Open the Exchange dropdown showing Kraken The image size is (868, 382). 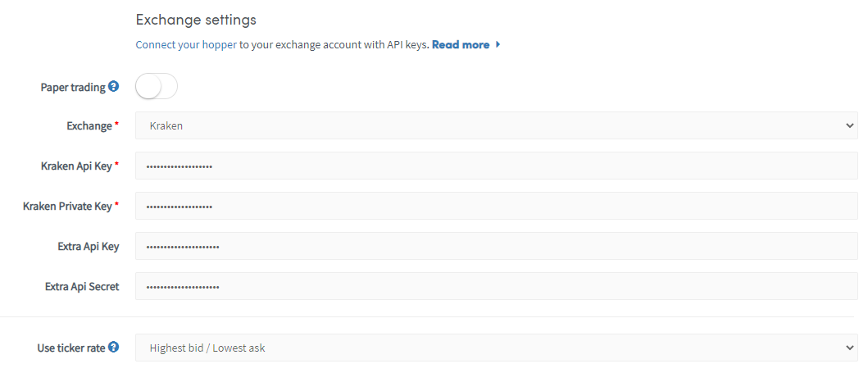pyautogui.click(x=497, y=125)
